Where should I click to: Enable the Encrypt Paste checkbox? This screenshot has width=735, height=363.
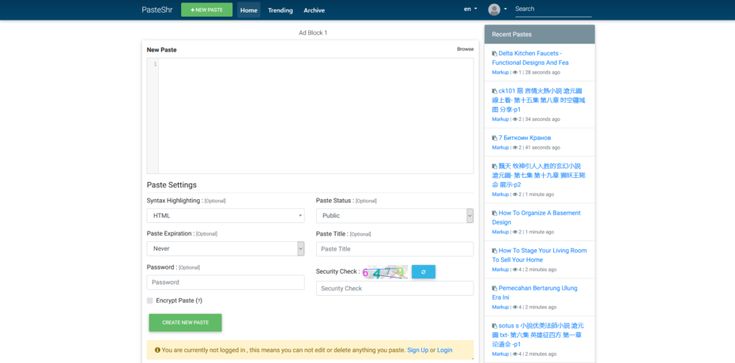[x=150, y=301]
